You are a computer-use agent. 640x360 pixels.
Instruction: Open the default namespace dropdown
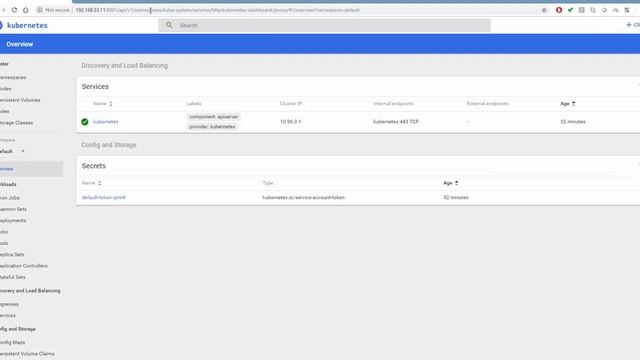tap(12, 151)
